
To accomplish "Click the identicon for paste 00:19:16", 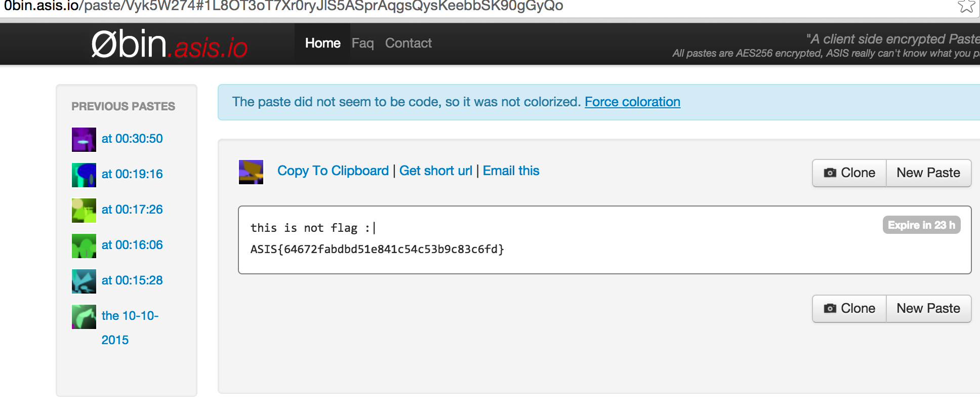I will (84, 175).
